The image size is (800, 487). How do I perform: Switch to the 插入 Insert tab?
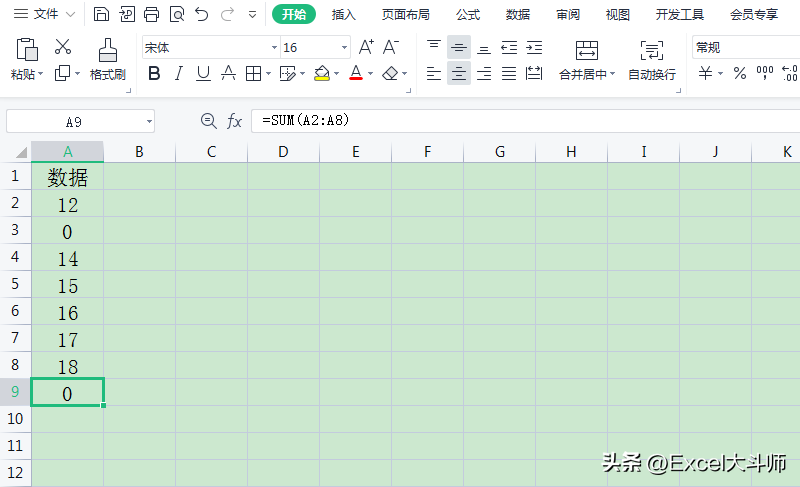point(343,14)
